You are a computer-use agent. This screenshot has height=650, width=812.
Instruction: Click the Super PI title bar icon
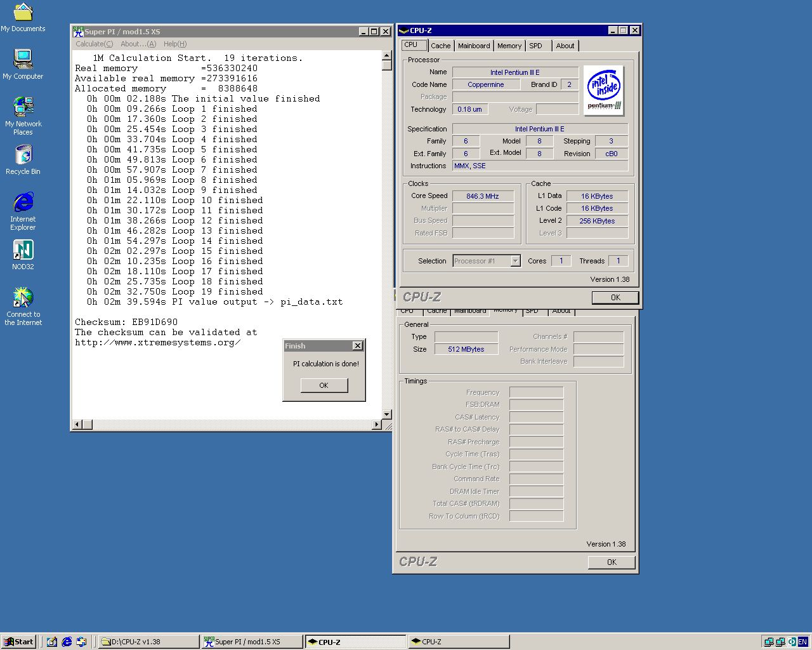click(78, 31)
